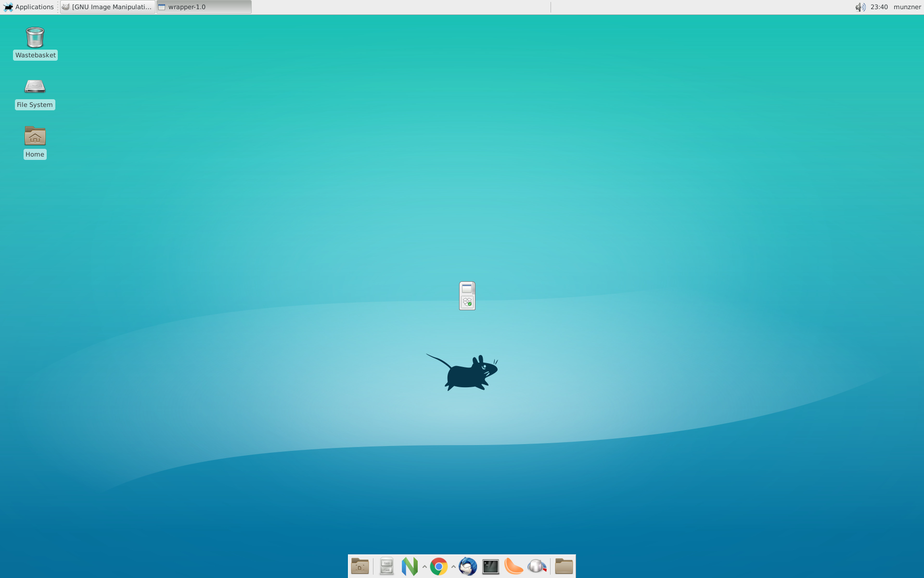Expand the arrow next to Neovim launcher
Viewport: 924px width, 578px height.
[424, 567]
